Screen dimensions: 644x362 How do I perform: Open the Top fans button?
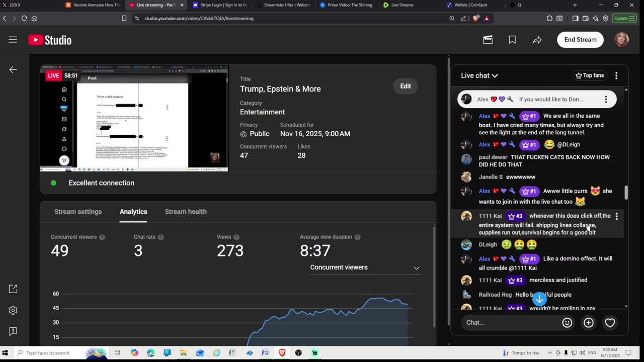[590, 75]
